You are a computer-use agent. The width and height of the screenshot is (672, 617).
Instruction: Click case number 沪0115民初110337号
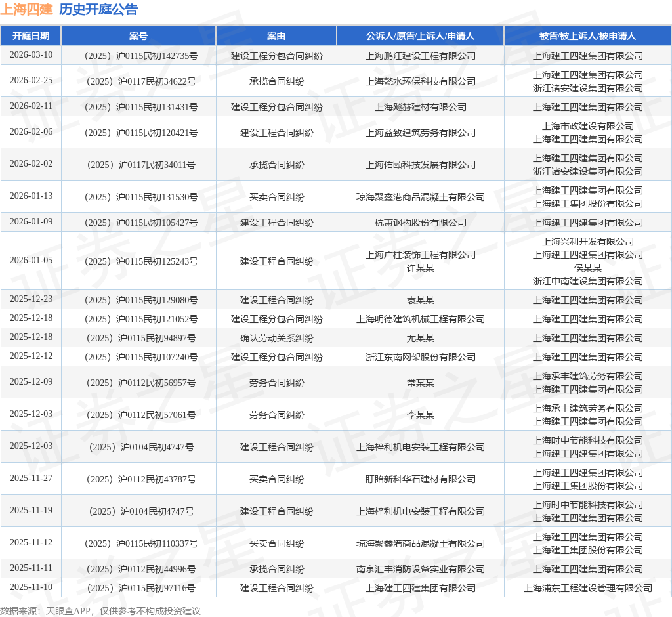(x=142, y=543)
